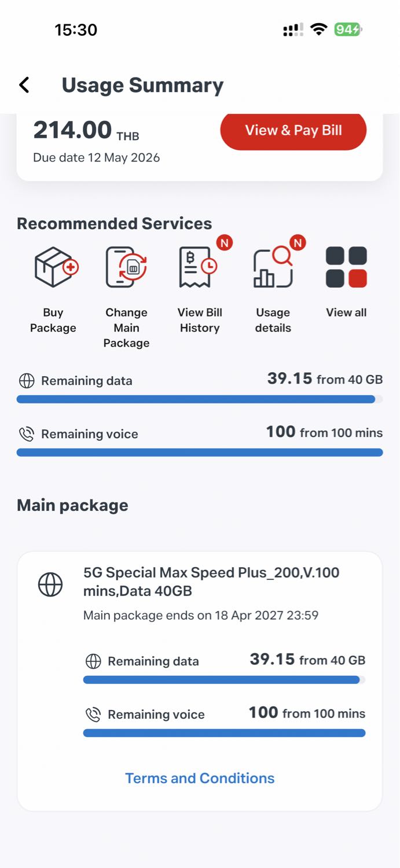Open the Usage details icon

tap(273, 269)
